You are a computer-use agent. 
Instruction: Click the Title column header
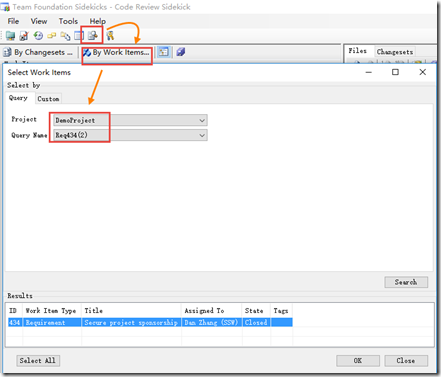(x=131, y=311)
